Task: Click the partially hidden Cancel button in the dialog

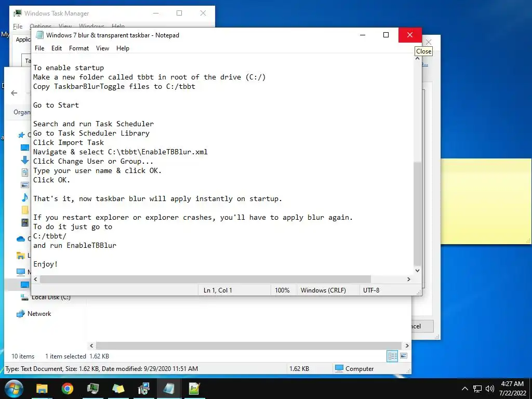Action: pyautogui.click(x=422, y=326)
